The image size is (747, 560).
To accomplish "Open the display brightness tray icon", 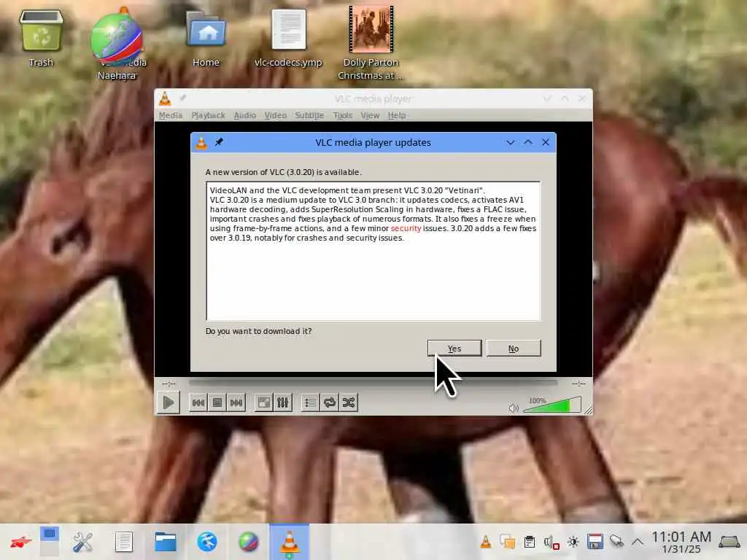I will pyautogui.click(x=573, y=542).
